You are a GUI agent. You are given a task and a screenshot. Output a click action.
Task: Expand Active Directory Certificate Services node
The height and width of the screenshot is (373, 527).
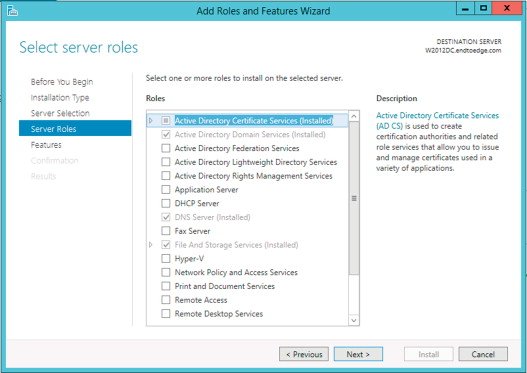point(151,120)
